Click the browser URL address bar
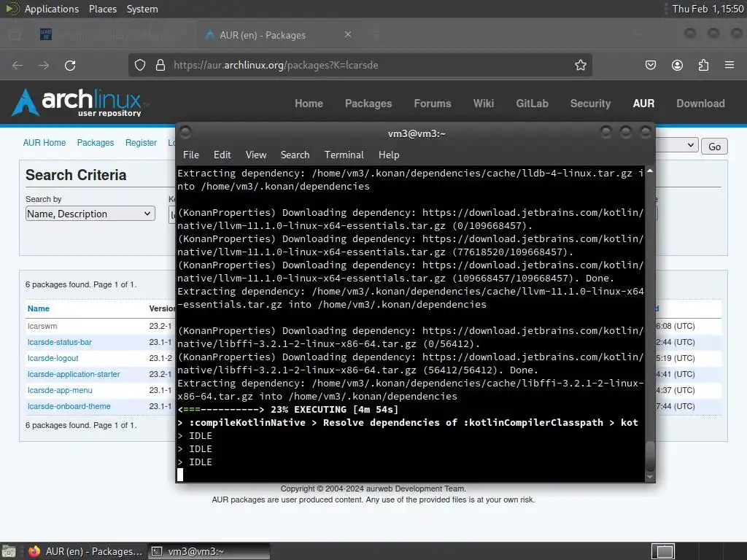The height and width of the screenshot is (560, 747). (360, 65)
